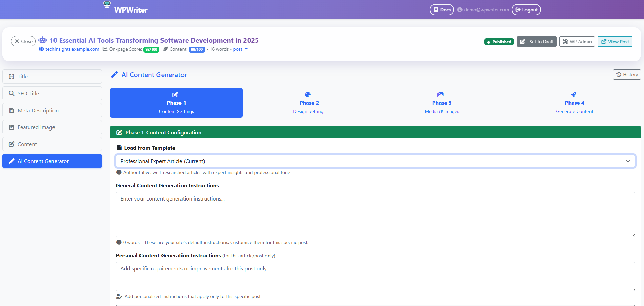Viewport: 644px width, 306px height.
Task: Switch to Phase 1 Content Settings tab
Action: [176, 103]
